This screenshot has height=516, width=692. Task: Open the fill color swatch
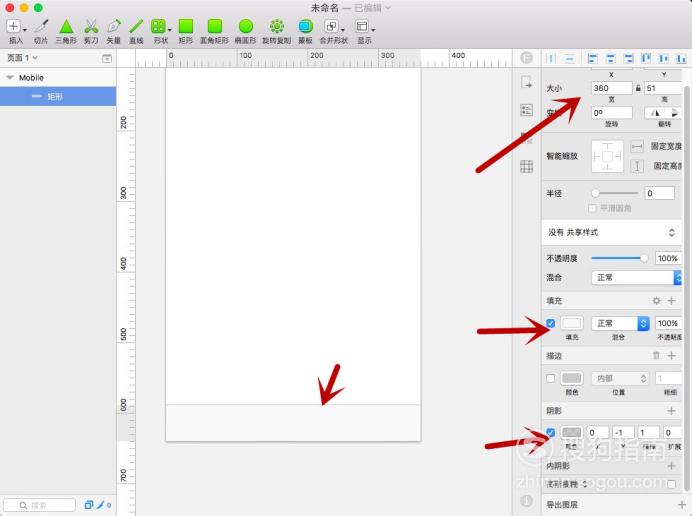[x=572, y=323]
